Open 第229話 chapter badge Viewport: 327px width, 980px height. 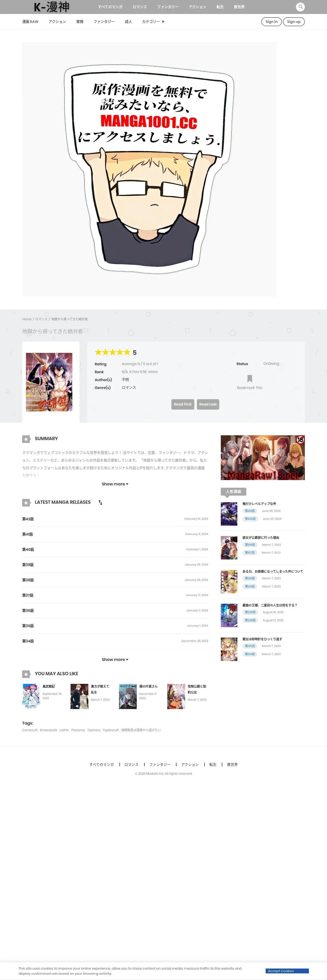250,612
